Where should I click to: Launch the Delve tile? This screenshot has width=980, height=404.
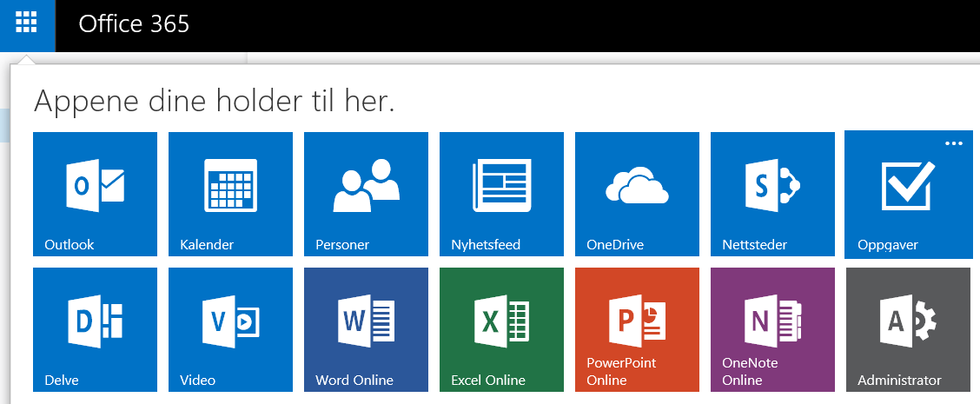tap(95, 329)
